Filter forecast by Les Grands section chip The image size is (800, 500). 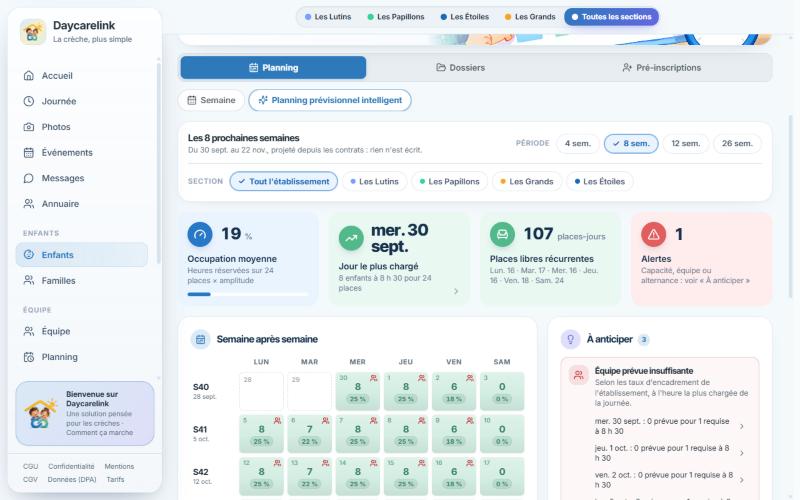tap(527, 181)
